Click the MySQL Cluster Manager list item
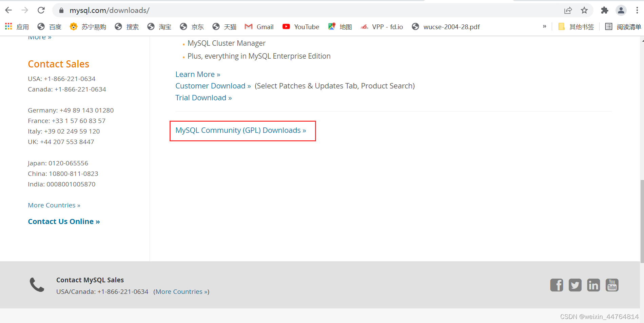Image resolution: width=644 pixels, height=323 pixels. click(227, 43)
